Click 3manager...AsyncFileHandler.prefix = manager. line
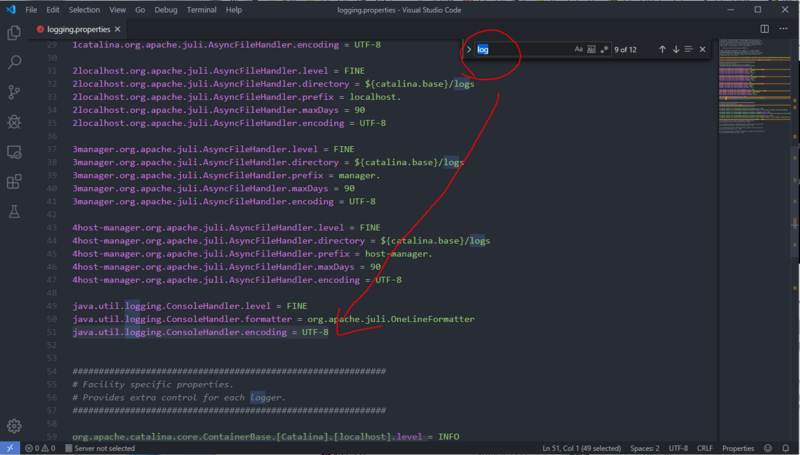Image resolution: width=800 pixels, height=455 pixels. coord(226,175)
